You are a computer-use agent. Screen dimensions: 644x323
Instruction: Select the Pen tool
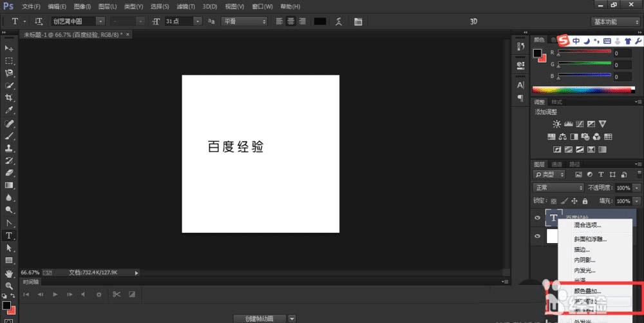(x=8, y=222)
